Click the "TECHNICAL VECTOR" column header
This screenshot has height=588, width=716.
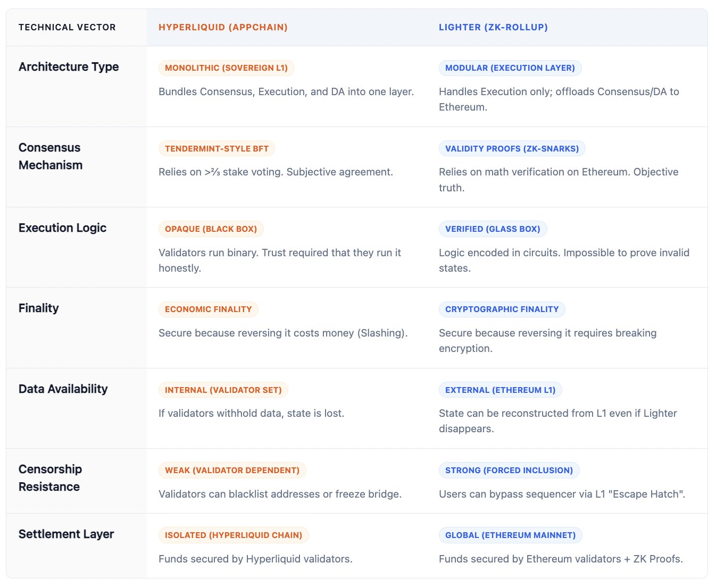click(x=67, y=27)
